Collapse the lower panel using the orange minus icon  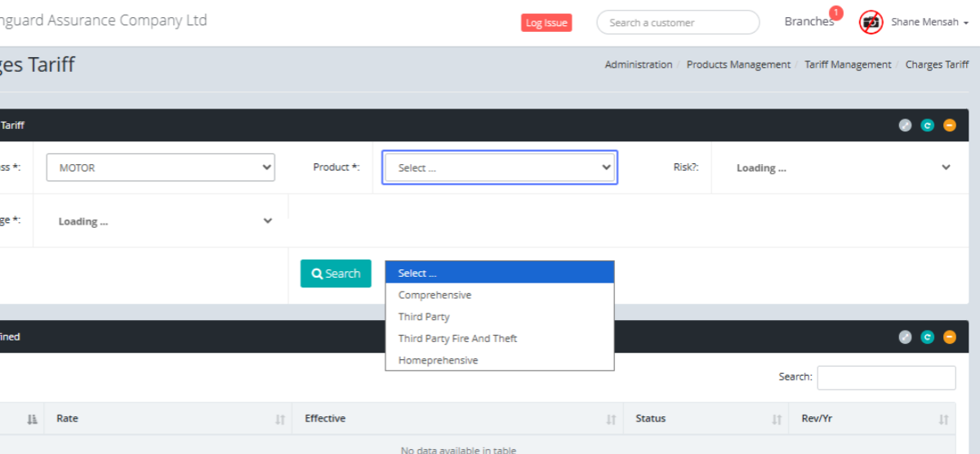(x=949, y=336)
